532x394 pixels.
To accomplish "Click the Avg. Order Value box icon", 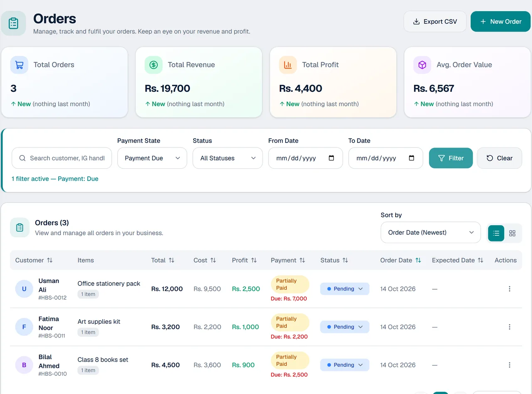I will pos(422,65).
